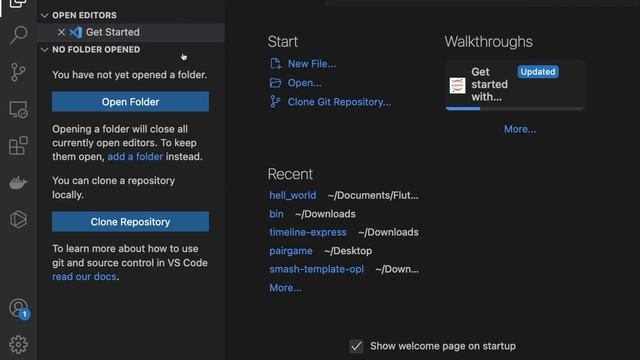Click the git branch icon beside Clone Git Repository
This screenshot has width=640, height=360.
(275, 102)
